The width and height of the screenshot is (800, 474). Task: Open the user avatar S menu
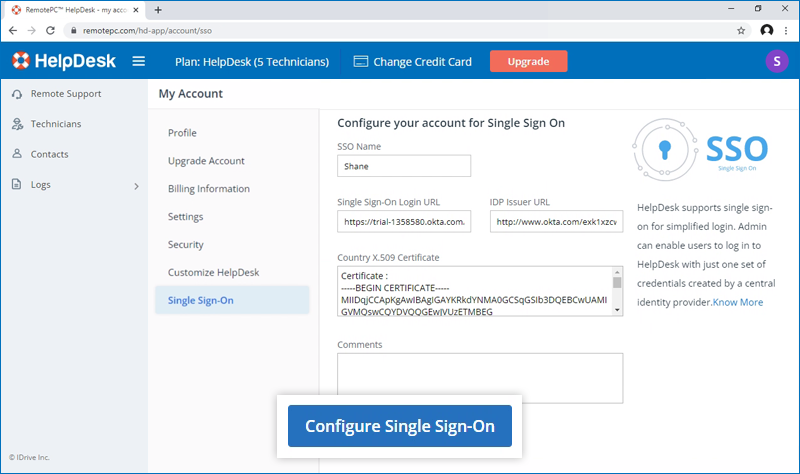[776, 61]
